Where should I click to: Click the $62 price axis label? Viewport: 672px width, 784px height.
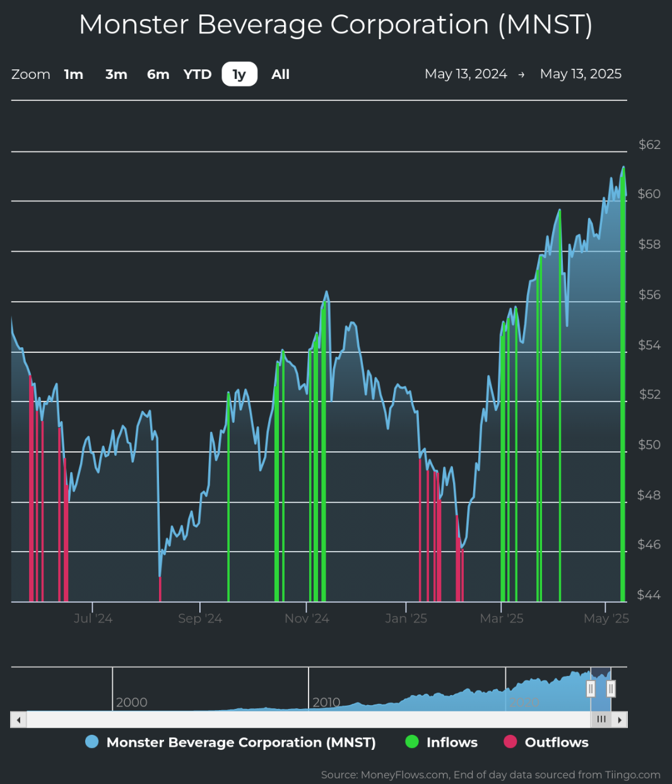tap(649, 145)
